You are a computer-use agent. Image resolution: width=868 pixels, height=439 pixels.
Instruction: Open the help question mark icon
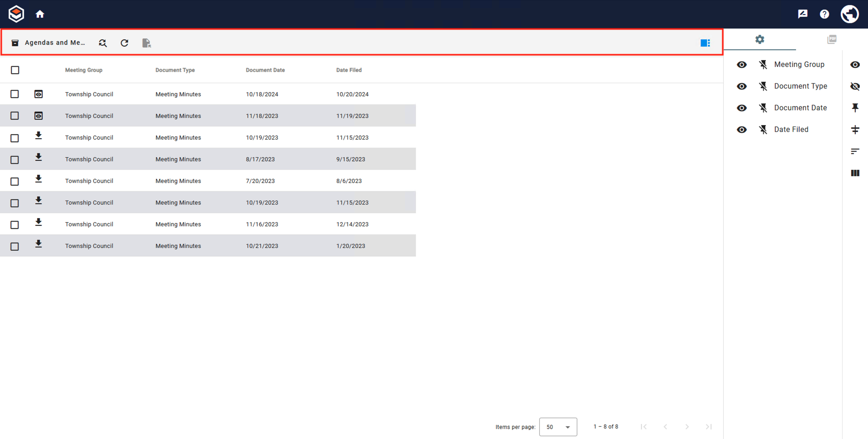(x=824, y=14)
